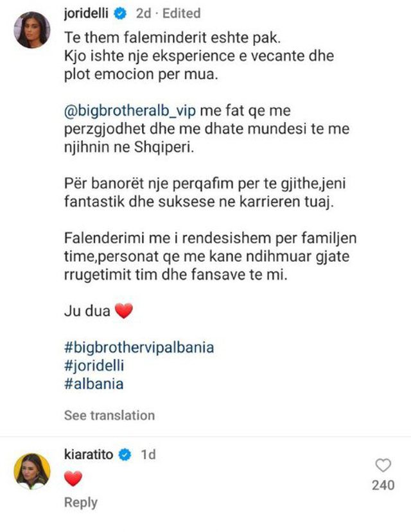Open kiaratito's profile picture
The image size is (411, 532).
click(x=32, y=471)
